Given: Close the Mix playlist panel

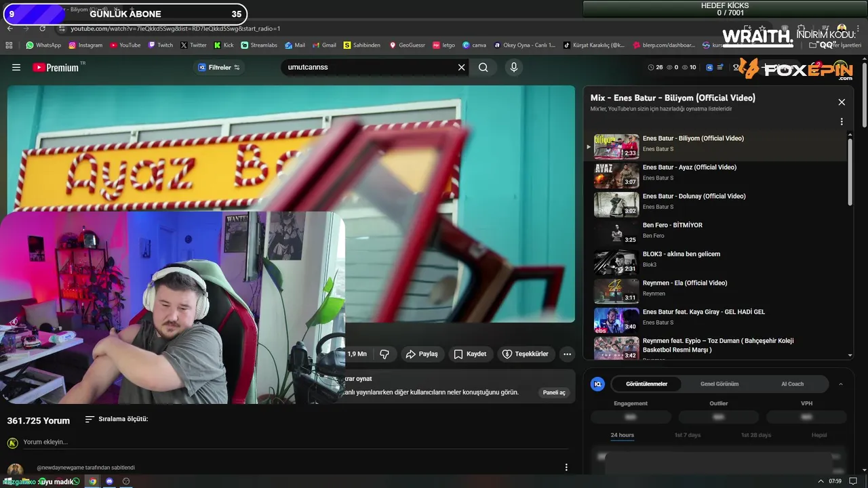Looking at the screenshot, I should tap(842, 102).
